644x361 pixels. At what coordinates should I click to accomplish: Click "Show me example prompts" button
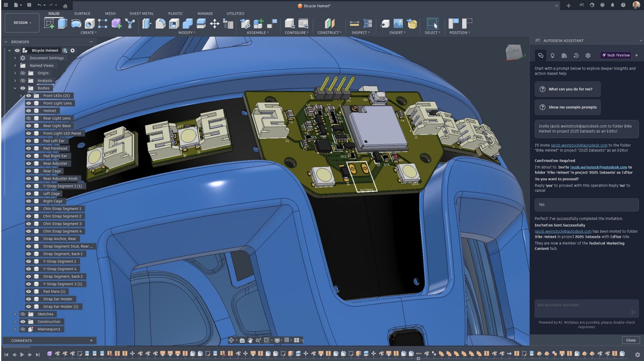coord(568,107)
